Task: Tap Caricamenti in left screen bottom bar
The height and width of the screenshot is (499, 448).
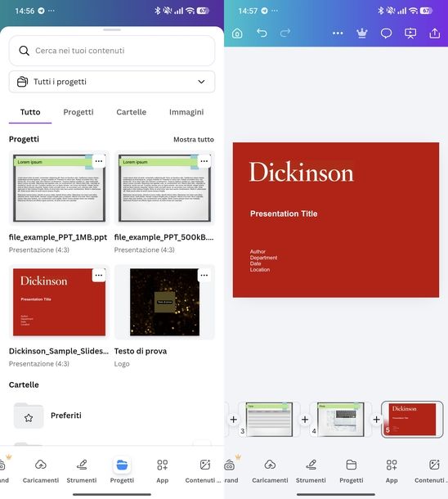Action: 41,471
